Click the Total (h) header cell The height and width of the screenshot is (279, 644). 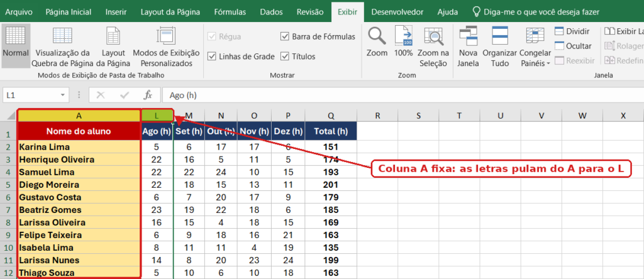click(x=331, y=131)
